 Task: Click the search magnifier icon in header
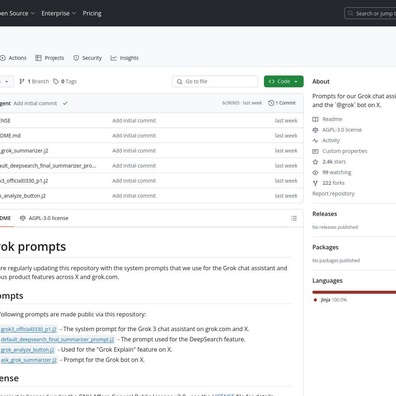coord(350,14)
